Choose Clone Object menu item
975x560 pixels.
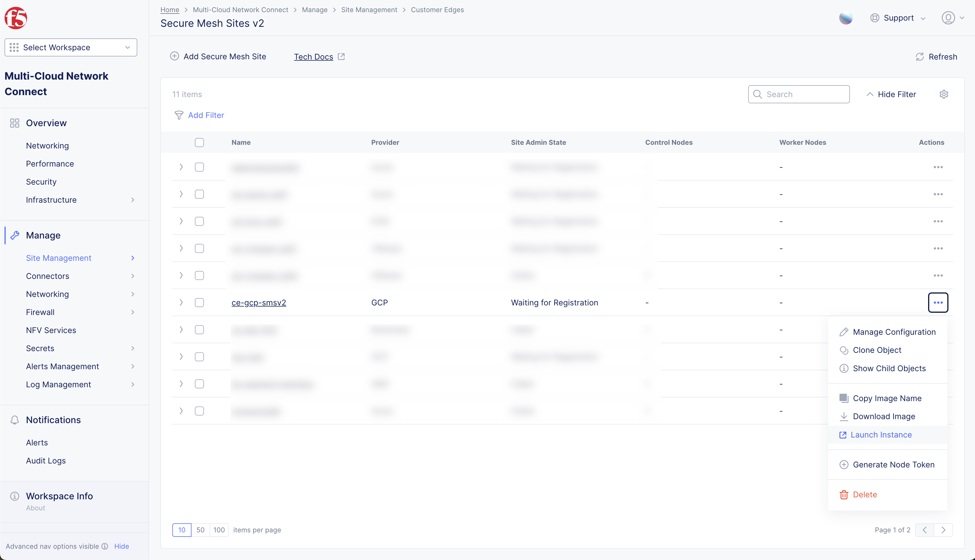(x=888, y=350)
